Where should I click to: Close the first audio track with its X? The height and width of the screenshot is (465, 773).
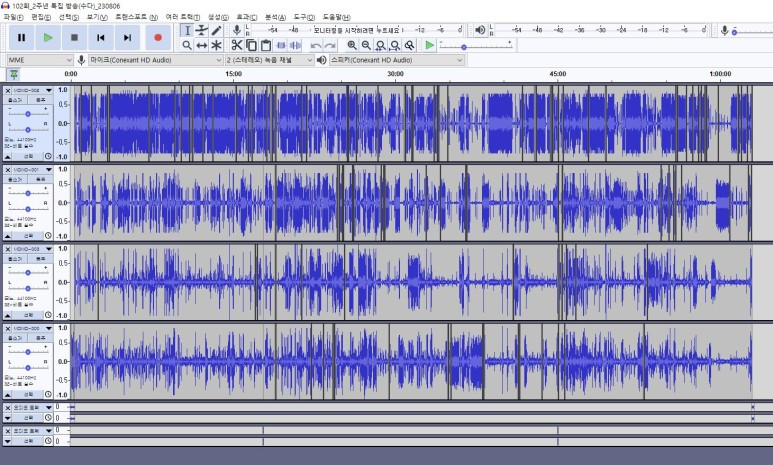pyautogui.click(x=7, y=91)
